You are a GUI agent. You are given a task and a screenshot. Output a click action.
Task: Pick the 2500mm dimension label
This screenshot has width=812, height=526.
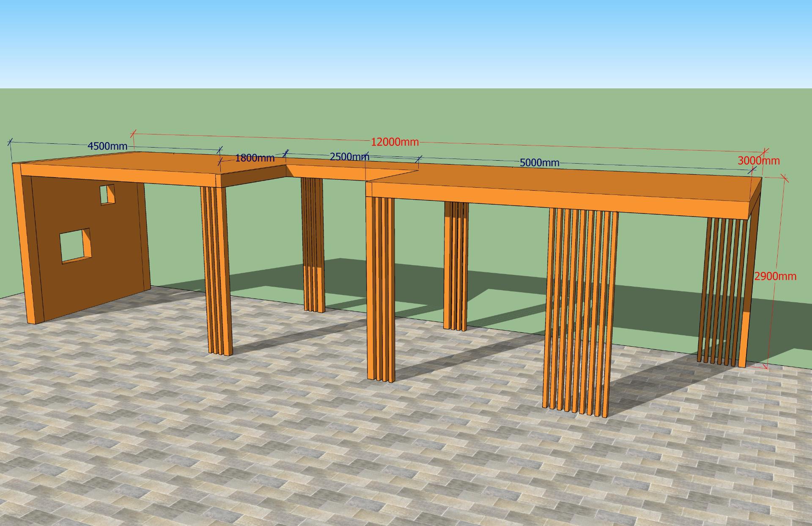pyautogui.click(x=349, y=156)
